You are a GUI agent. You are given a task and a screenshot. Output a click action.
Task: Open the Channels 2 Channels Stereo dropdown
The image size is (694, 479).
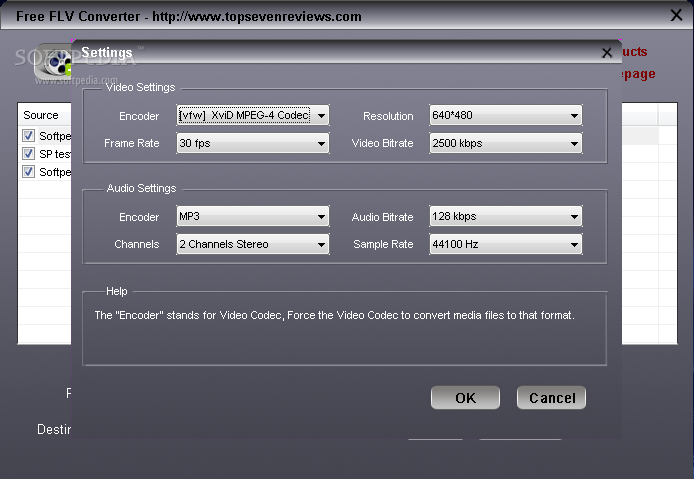pos(253,244)
